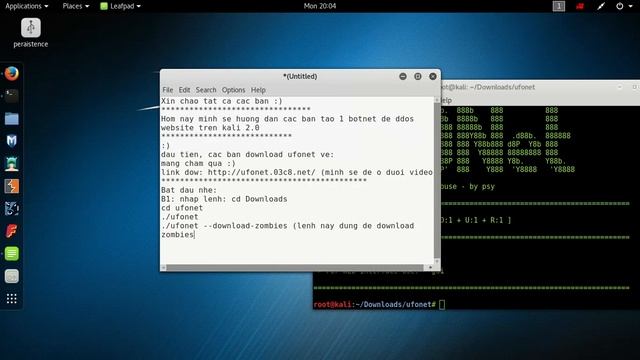Viewport: 640px width, 360px height.
Task: Click "by psy" text in terminal
Action: pyautogui.click(x=482, y=187)
